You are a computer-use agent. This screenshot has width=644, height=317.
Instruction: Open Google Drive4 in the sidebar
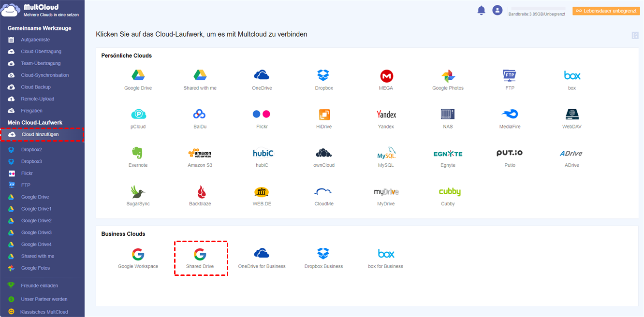(x=36, y=245)
